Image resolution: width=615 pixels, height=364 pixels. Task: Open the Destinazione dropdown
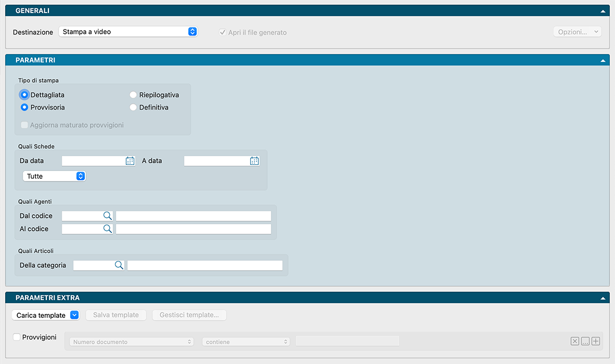tap(128, 32)
